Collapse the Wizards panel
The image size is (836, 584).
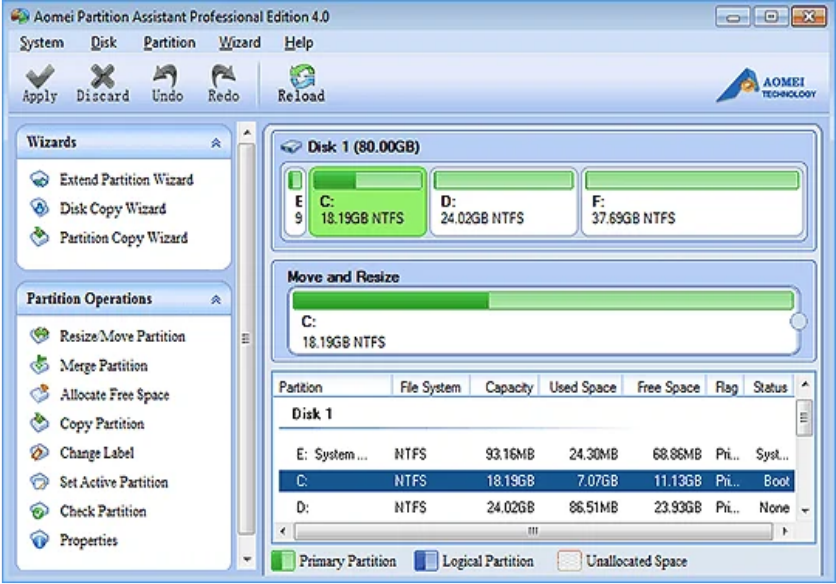[216, 142]
